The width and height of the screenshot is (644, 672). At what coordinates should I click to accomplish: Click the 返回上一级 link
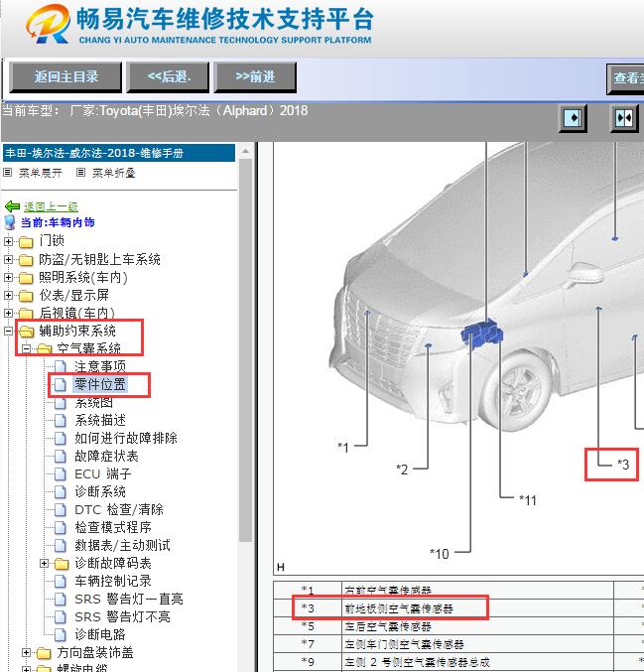point(51,206)
